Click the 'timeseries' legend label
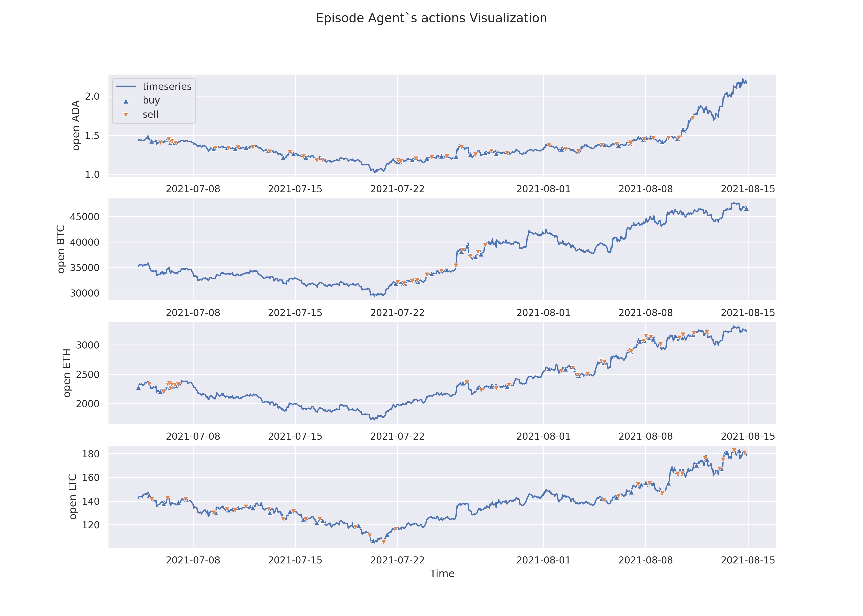863x616 pixels. point(167,86)
